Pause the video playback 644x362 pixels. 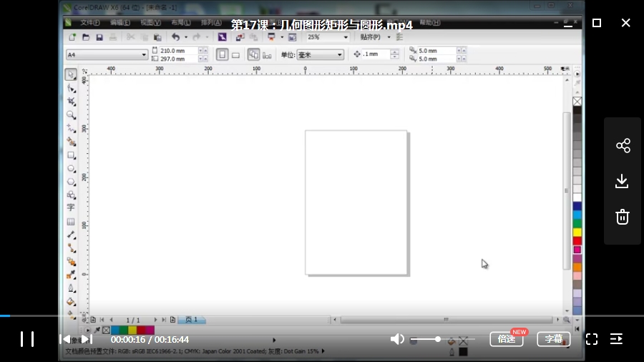click(27, 339)
